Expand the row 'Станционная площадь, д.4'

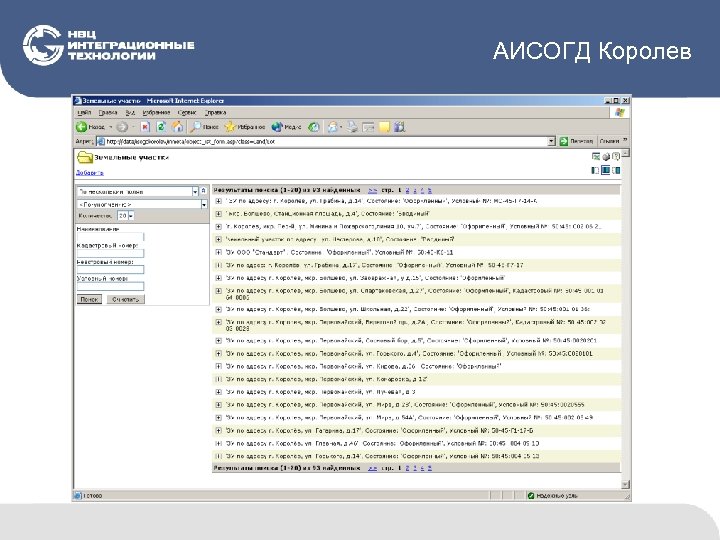pos(218,214)
